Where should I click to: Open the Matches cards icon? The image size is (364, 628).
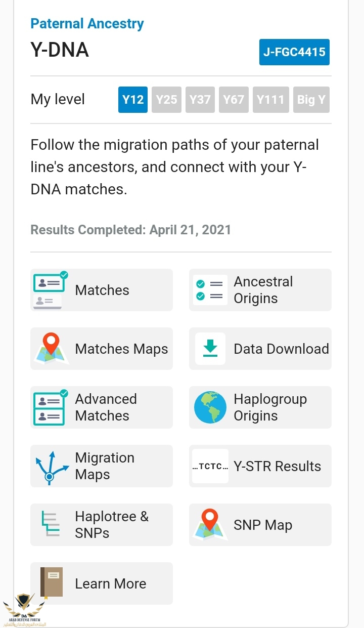click(x=50, y=290)
